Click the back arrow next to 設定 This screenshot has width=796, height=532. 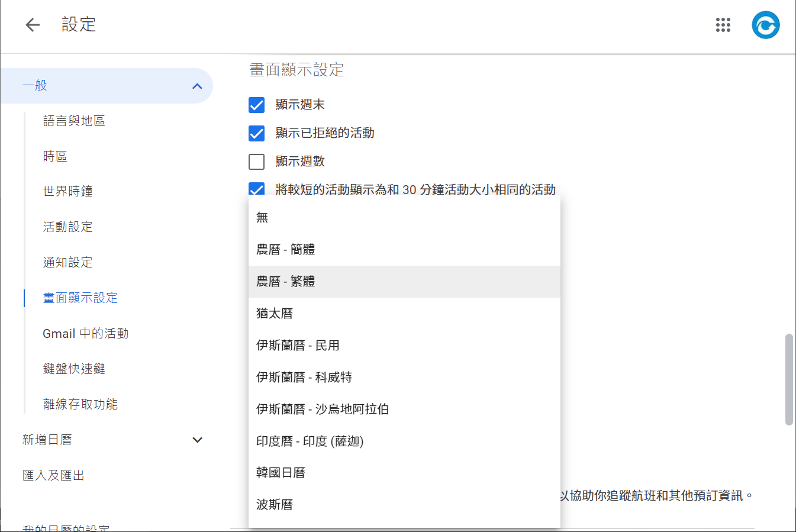33,25
